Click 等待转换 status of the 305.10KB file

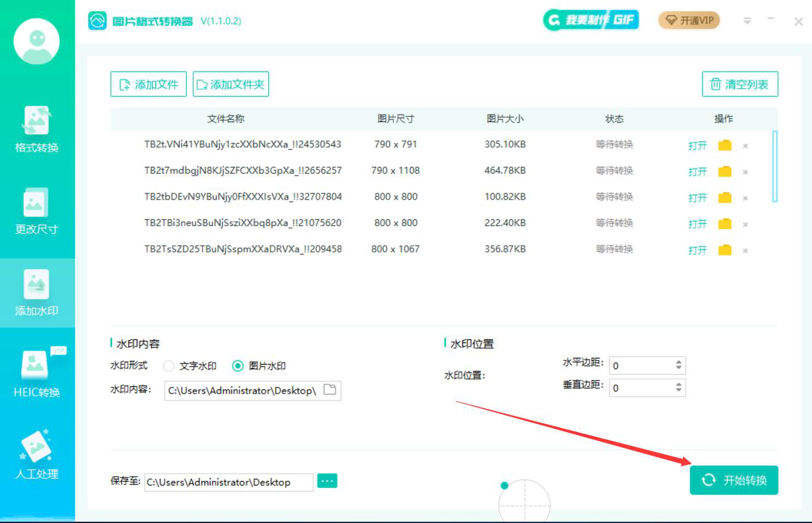(x=614, y=145)
